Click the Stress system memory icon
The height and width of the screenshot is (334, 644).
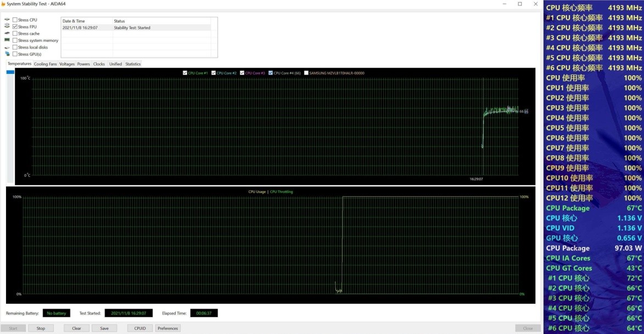7,40
